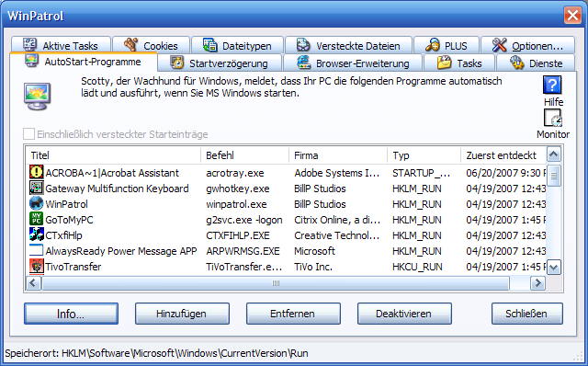Switch to Versteckte Dateien tab
This screenshot has height=366, width=588.
pos(349,45)
